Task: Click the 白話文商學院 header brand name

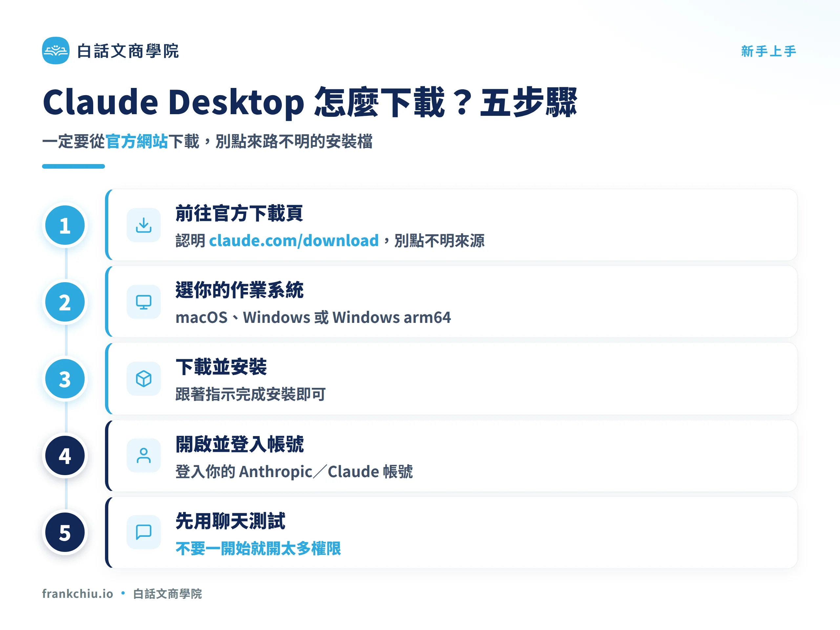Action: pos(128,51)
